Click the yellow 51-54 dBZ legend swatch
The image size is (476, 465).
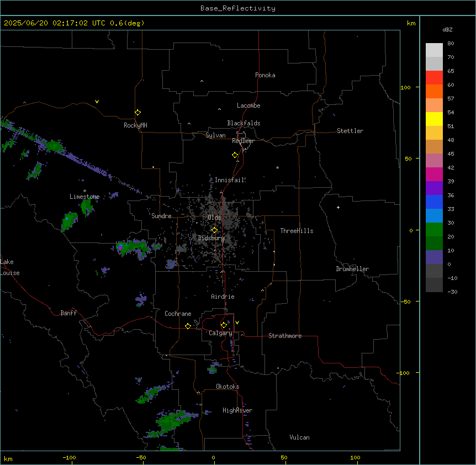(x=434, y=119)
